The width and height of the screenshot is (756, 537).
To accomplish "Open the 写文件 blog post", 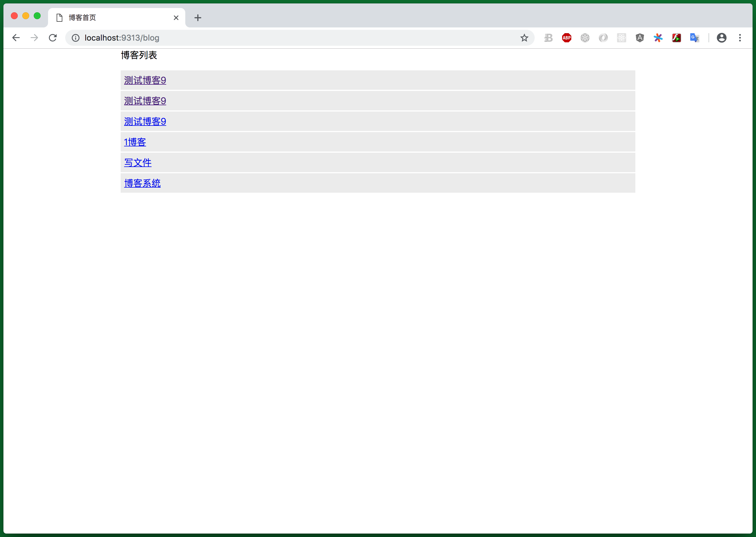I will coord(138,163).
